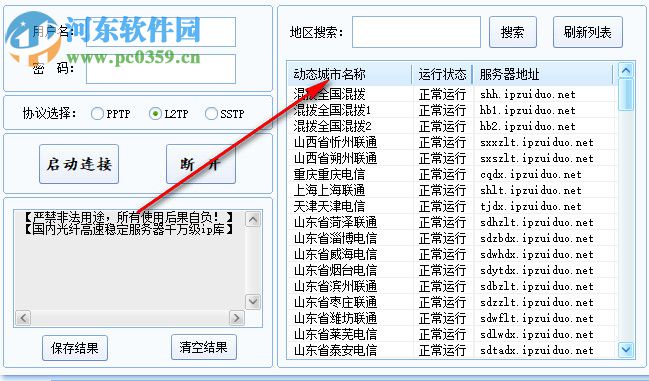Image resolution: width=649 pixels, height=381 pixels.
Task: Click server address sxszlt.ipzuiduo.net
Action: click(x=537, y=158)
